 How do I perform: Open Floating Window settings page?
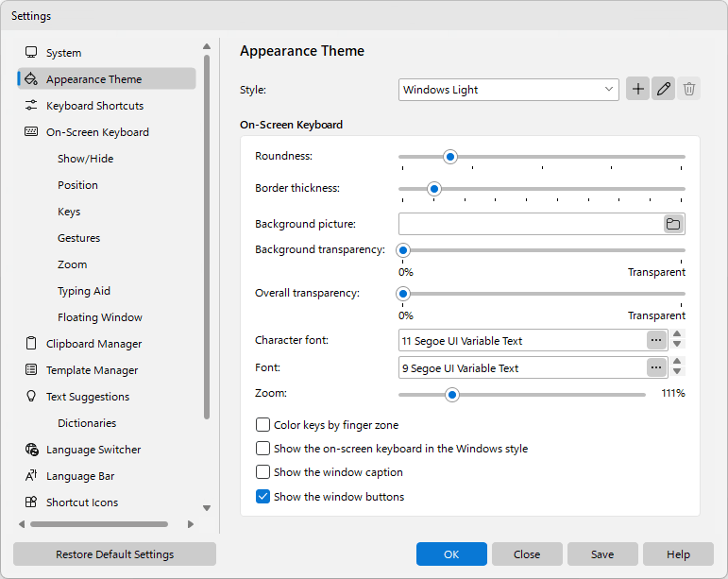coord(100,317)
